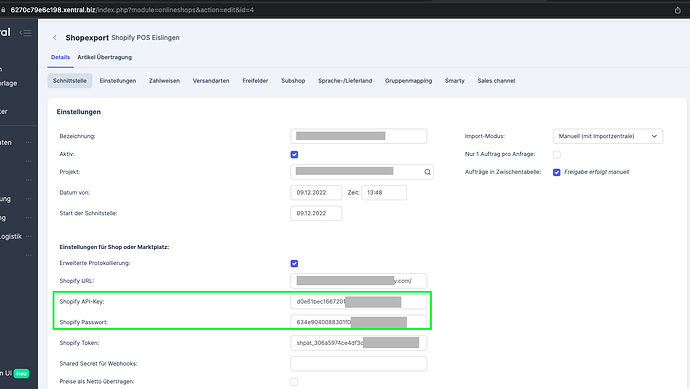Open the options dots beside the sidebar item ending in 'ung'
690x389 pixels.
29,199
